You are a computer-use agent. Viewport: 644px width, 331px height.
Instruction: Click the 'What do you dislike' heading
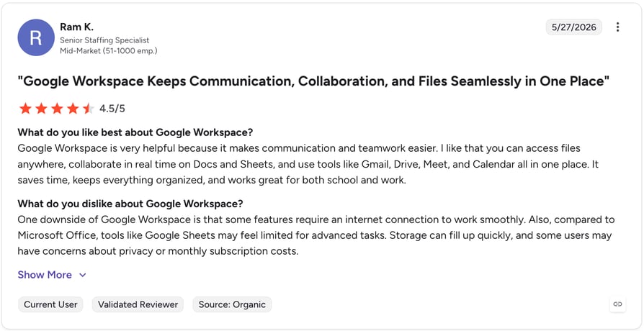130,204
